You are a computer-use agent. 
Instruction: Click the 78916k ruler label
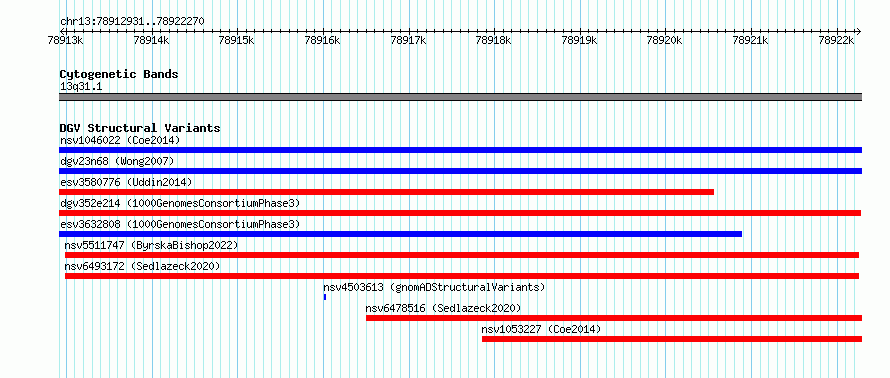(x=322, y=40)
